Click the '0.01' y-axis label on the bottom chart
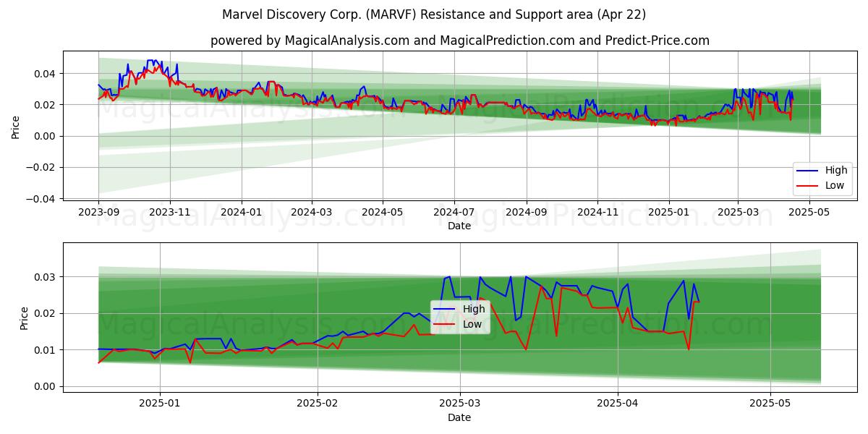This screenshot has height=434, width=868. (x=47, y=350)
